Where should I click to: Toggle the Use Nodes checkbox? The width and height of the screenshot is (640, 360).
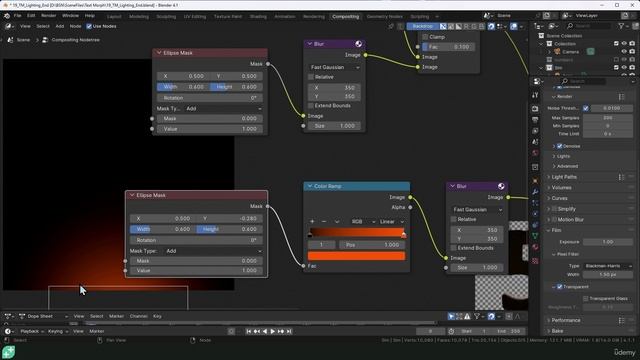[x=89, y=26]
